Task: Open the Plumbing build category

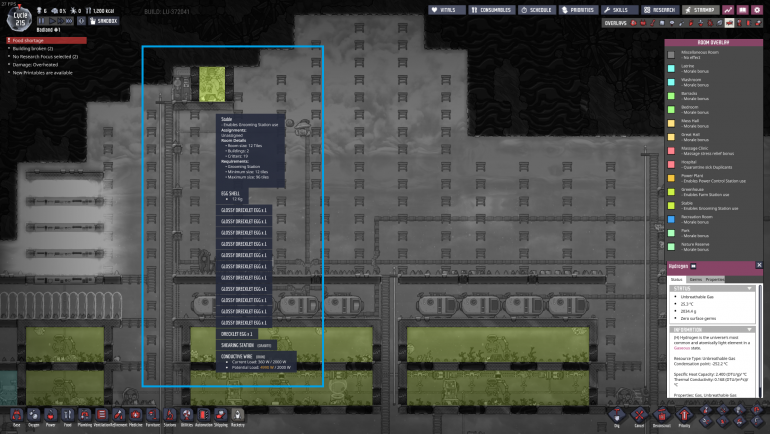Action: click(x=84, y=416)
